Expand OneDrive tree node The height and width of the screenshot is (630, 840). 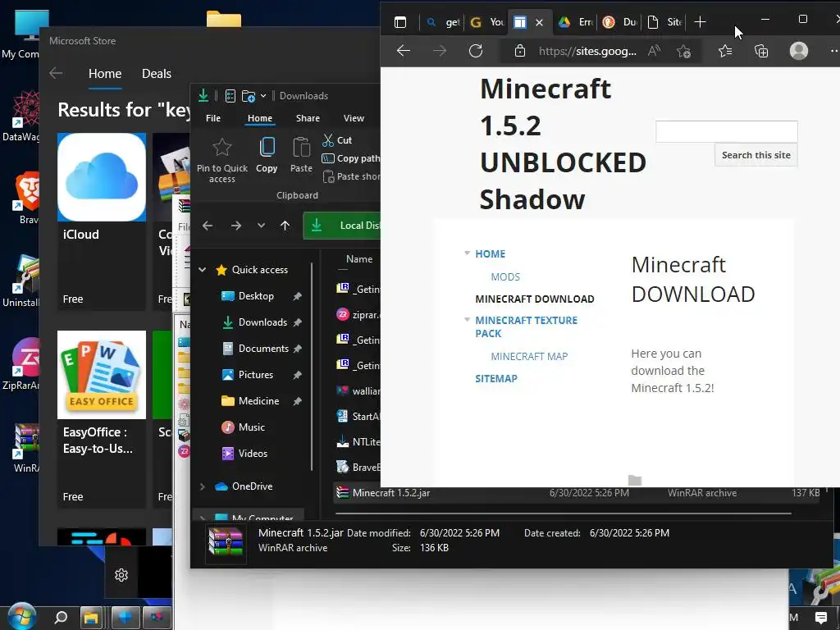pyautogui.click(x=203, y=486)
